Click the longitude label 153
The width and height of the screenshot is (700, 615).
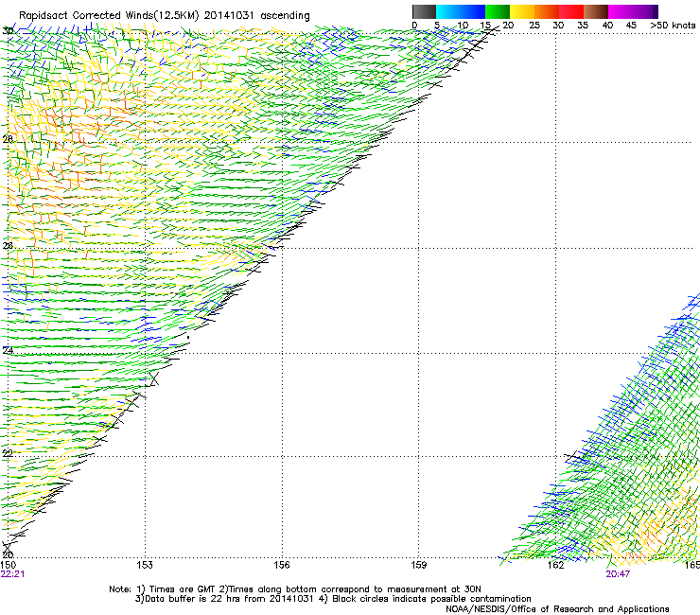click(x=145, y=565)
